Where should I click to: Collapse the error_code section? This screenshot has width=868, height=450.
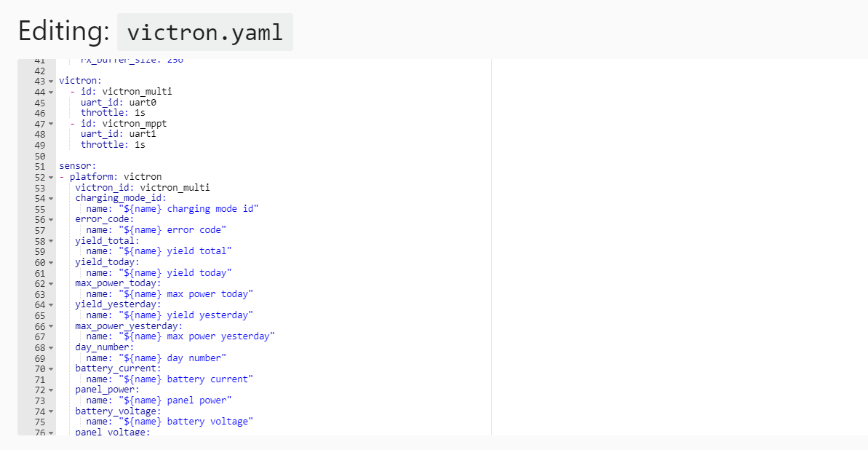pyautogui.click(x=51, y=218)
